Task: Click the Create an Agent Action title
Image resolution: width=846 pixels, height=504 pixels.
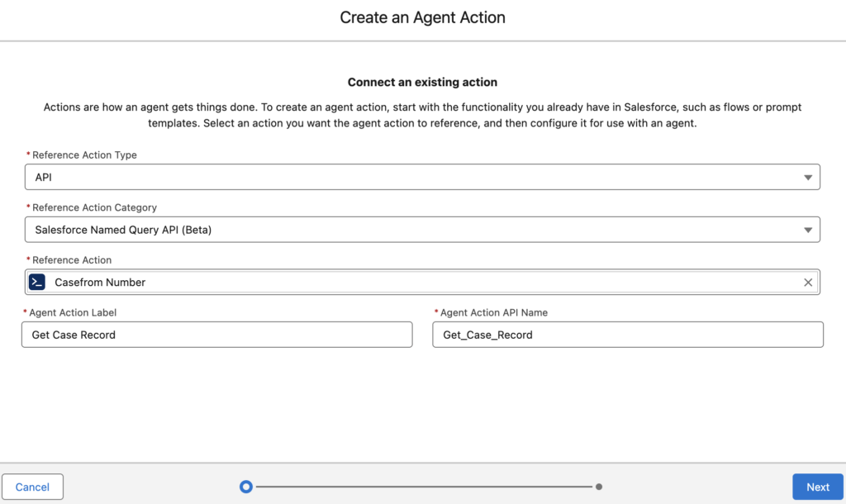Action: (422, 17)
